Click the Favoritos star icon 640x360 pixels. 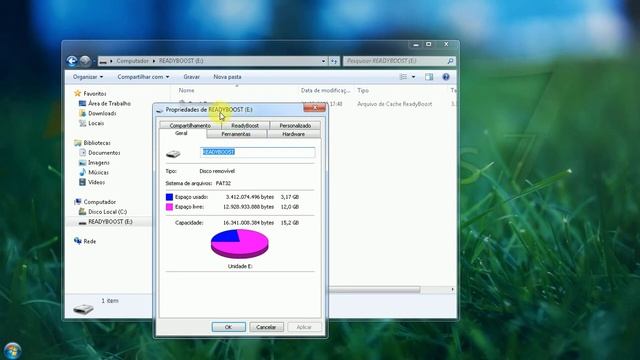[78, 93]
